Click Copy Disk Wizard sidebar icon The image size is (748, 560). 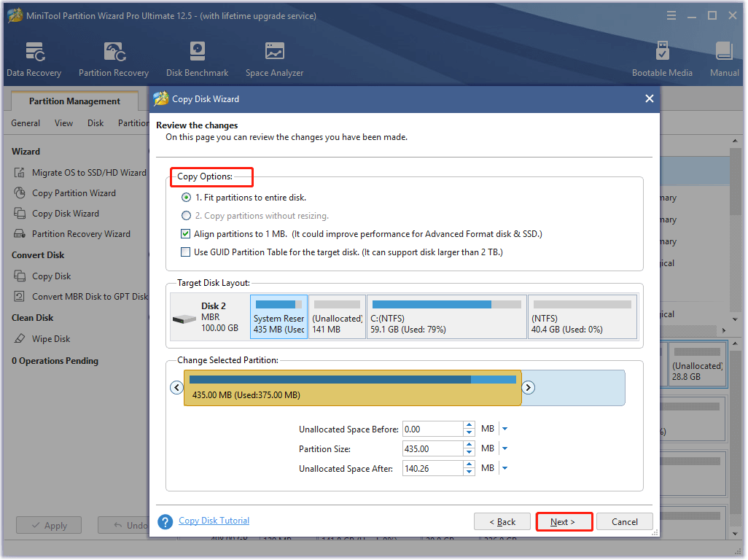[x=20, y=214]
